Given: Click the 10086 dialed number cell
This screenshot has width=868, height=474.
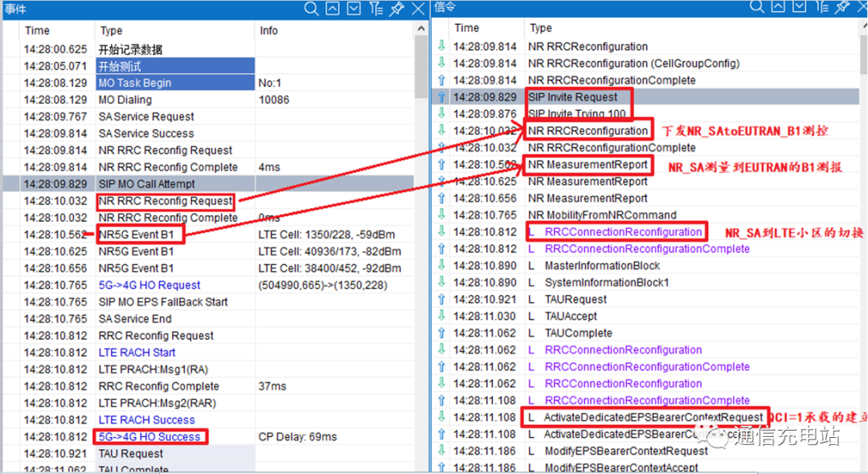Looking at the screenshot, I should pos(274,100).
